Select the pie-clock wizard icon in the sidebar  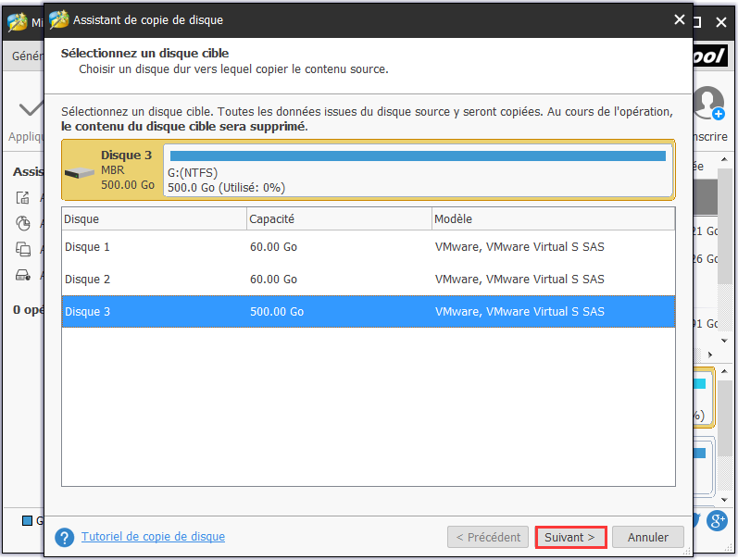(x=23, y=223)
